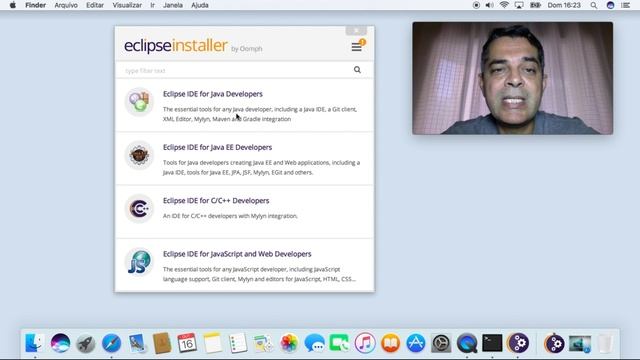Open the Wi-Fi status menu
The width and height of the screenshot is (640, 360).
(504, 5)
